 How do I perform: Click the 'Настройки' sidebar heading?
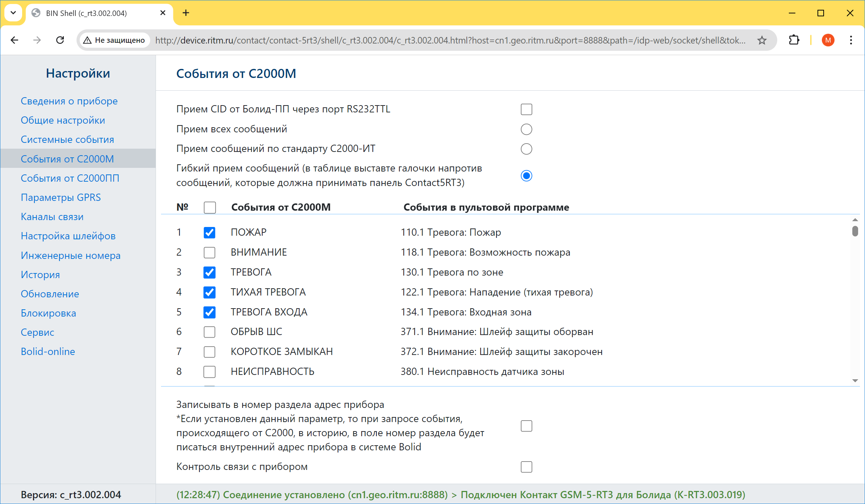pos(78,73)
